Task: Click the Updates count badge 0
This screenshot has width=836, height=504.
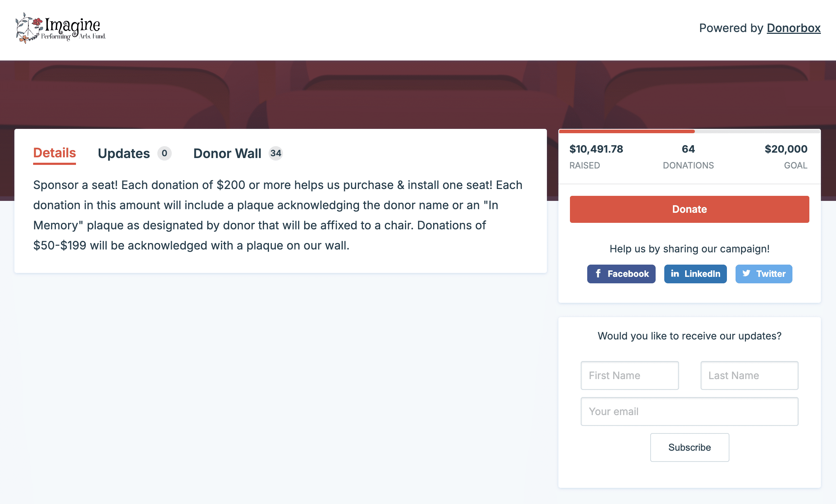Action: tap(165, 153)
